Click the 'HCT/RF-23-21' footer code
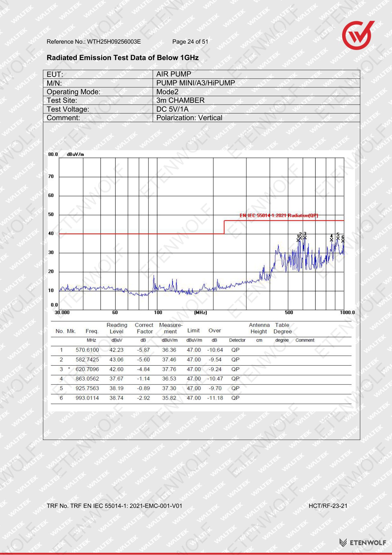 click(x=328, y=506)
